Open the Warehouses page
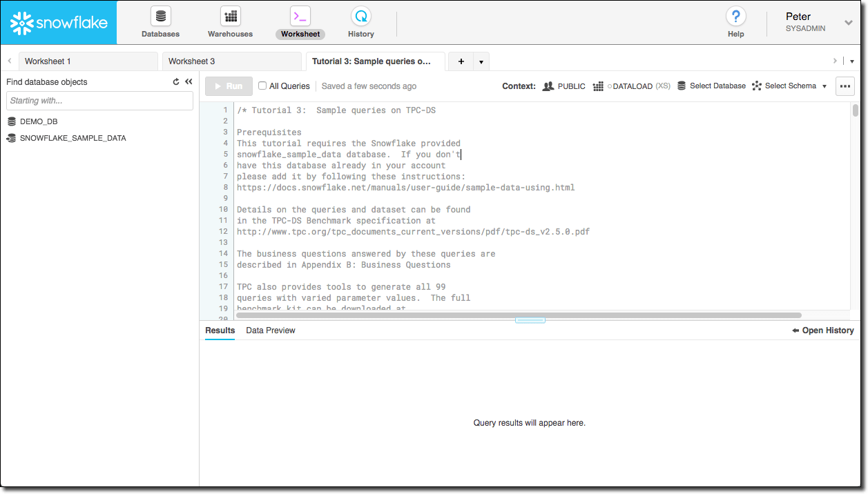This screenshot has width=868, height=494. [230, 23]
